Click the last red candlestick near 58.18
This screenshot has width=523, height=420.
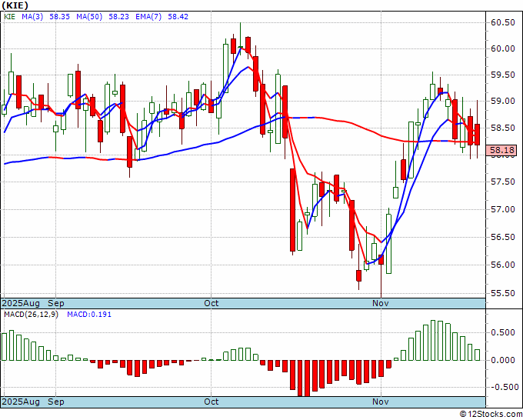478,135
